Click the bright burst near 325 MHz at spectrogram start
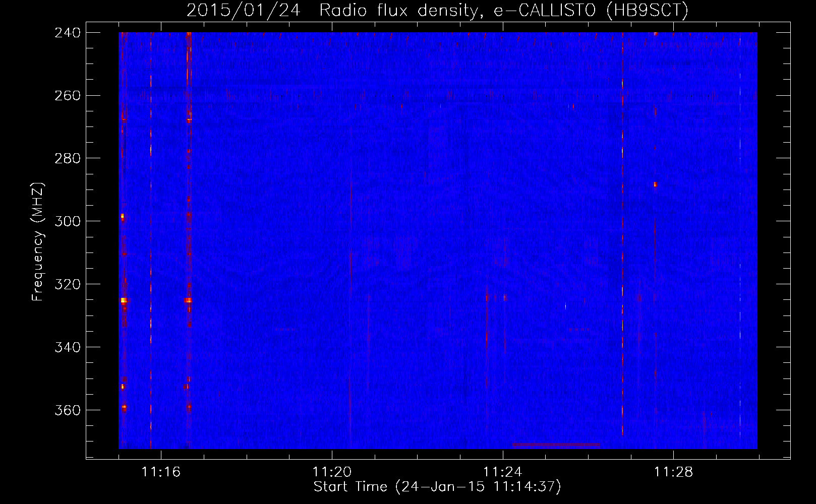 [x=124, y=300]
